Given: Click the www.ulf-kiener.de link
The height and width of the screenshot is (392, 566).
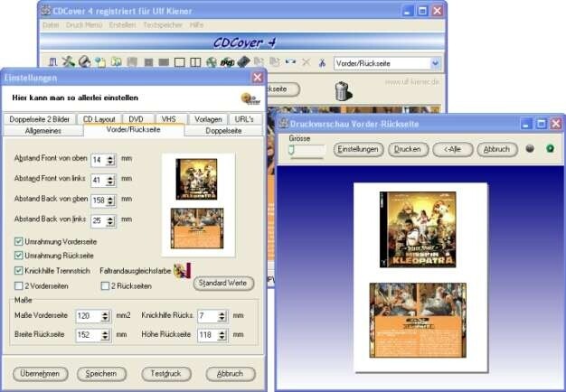Looking at the screenshot, I should (x=412, y=82).
